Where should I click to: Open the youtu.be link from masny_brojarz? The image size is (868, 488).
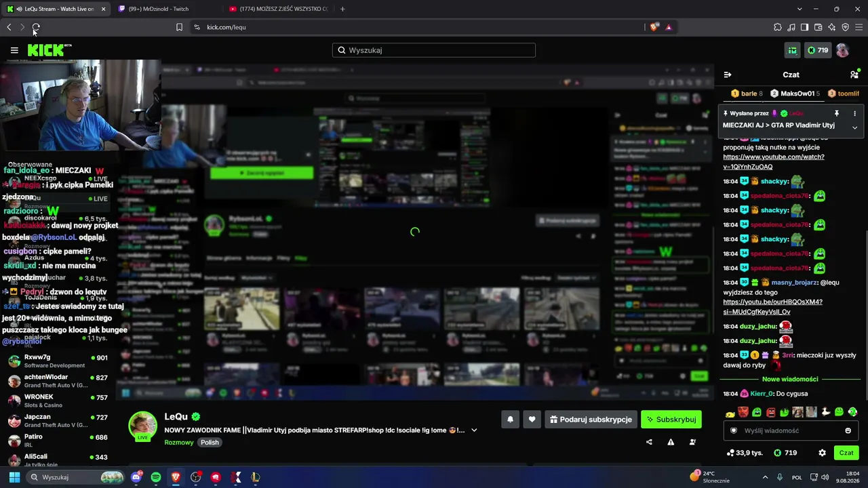(772, 307)
